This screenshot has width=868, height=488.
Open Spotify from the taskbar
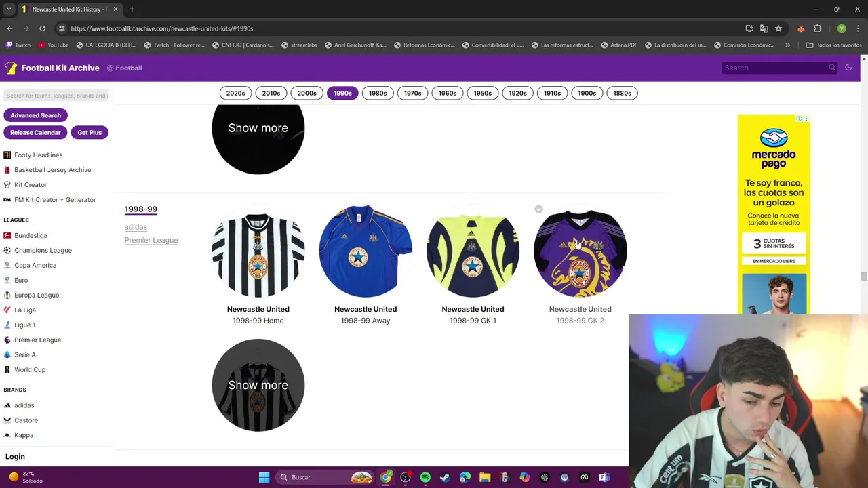[x=425, y=477]
